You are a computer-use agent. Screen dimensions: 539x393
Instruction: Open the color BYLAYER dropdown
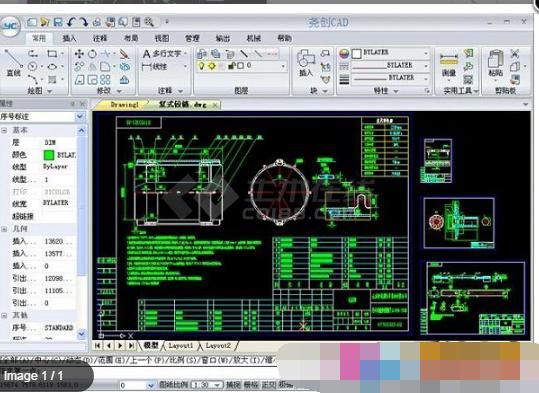pos(390,53)
